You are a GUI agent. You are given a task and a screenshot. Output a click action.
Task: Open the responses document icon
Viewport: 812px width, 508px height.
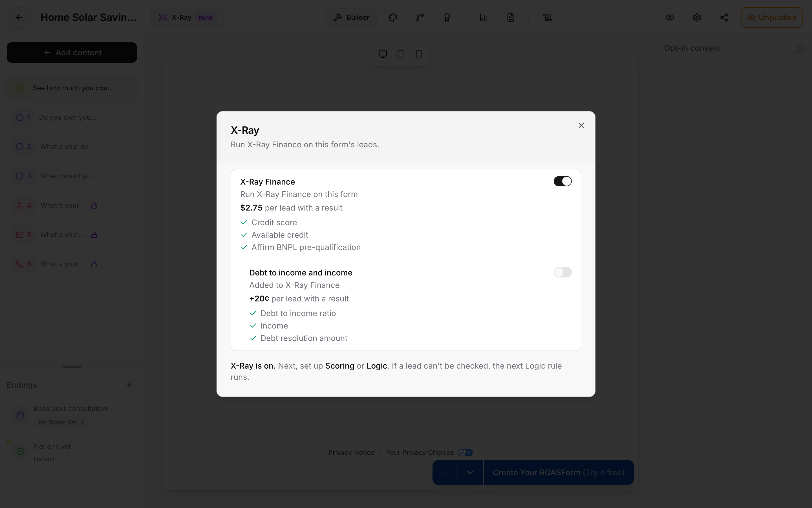point(511,17)
